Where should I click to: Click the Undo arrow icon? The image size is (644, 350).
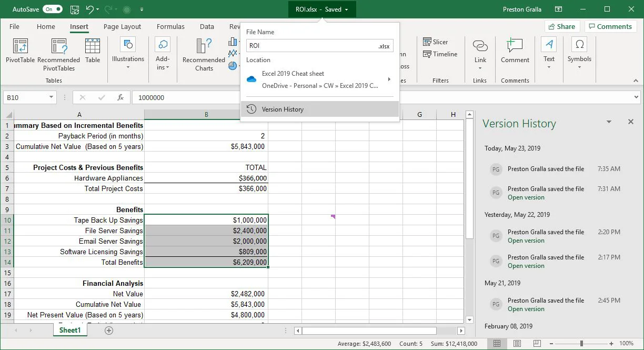[90, 9]
